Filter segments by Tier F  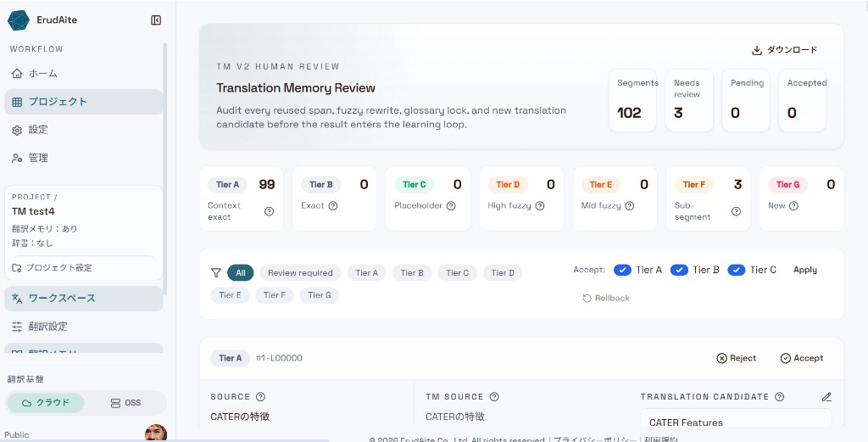click(275, 295)
